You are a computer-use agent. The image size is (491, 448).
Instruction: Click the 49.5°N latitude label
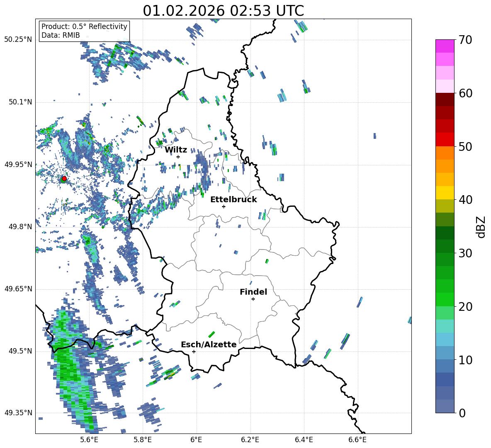click(20, 351)
